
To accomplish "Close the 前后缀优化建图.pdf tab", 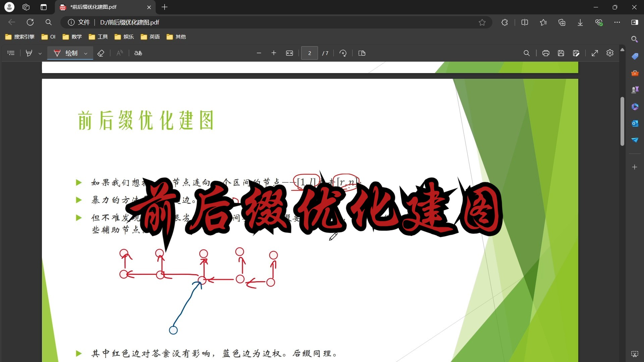I will [149, 7].
